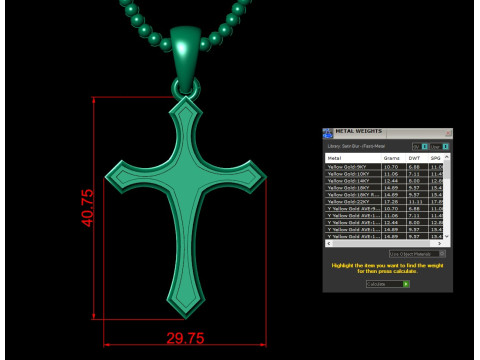480x360 pixels.
Task: Close the Metal Weights panel
Action: pyautogui.click(x=448, y=133)
